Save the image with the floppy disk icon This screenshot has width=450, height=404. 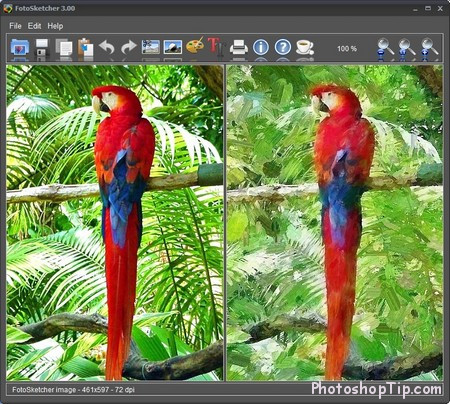coord(42,47)
